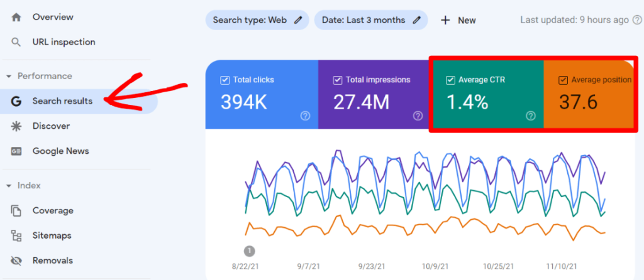Click the Google News icon
The image size is (644, 280).
coord(17,151)
